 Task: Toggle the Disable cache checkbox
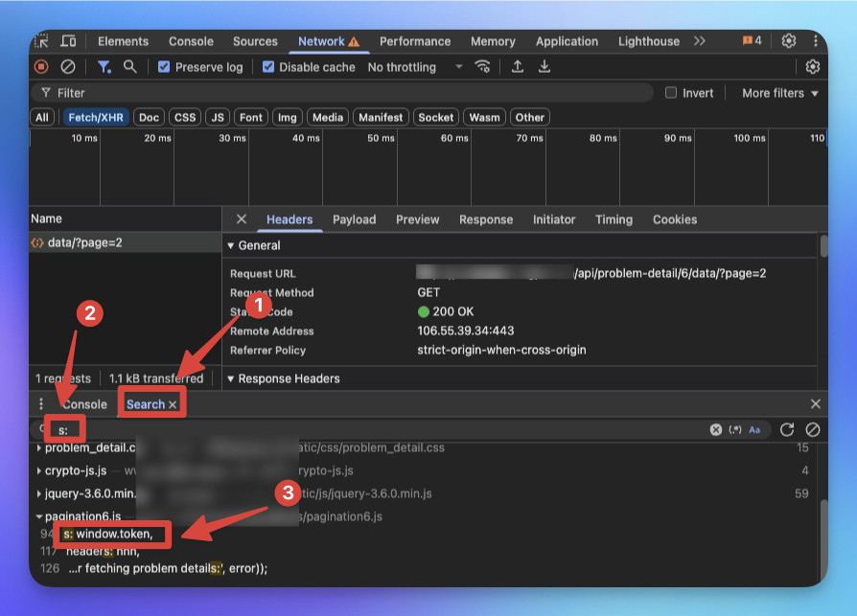267,67
